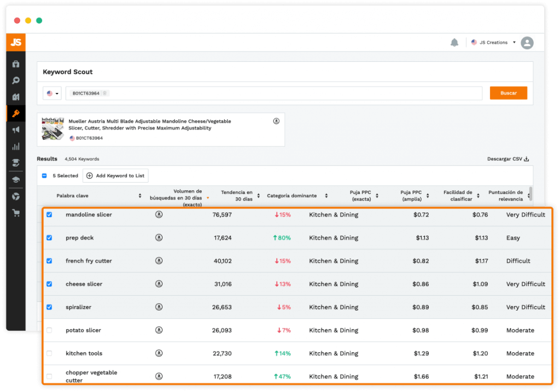Click the 80% trend for prep deck
The image size is (560, 392).
click(x=282, y=238)
